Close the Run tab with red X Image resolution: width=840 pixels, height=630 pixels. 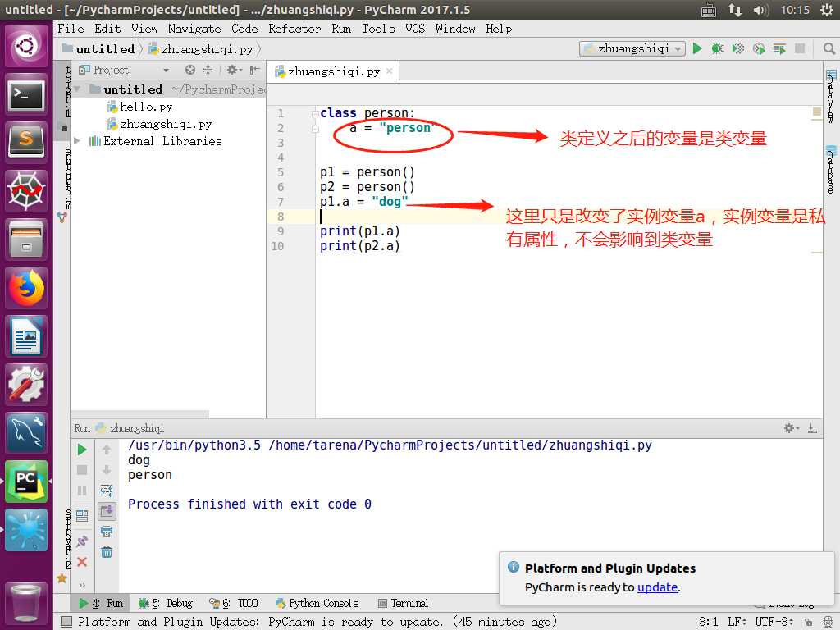[x=82, y=561]
